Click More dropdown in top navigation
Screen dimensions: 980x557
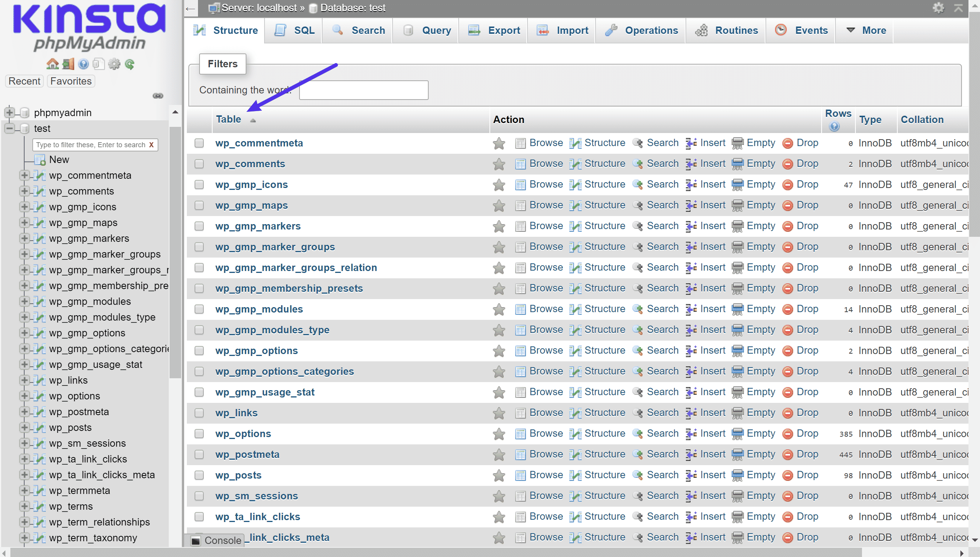point(868,30)
